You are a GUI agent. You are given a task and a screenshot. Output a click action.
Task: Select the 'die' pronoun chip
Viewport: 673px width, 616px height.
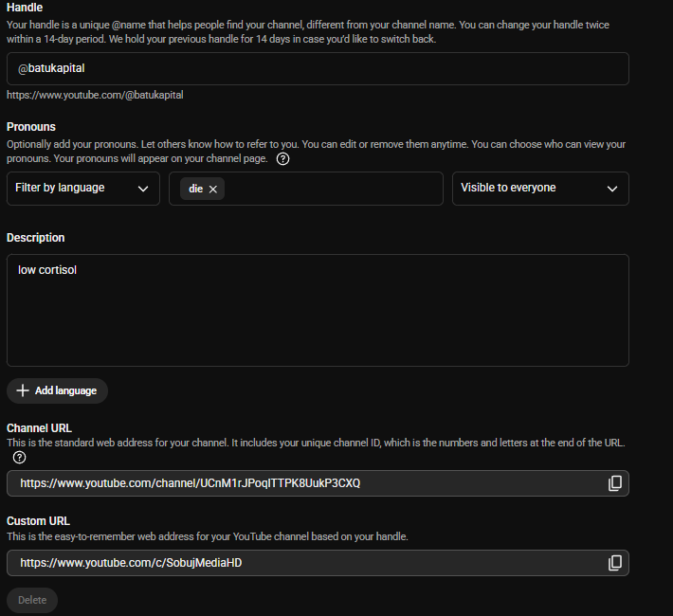(x=196, y=189)
